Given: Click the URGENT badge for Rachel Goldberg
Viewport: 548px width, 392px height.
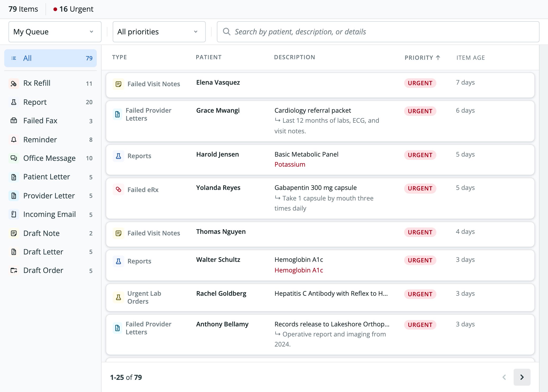Looking at the screenshot, I should click(x=420, y=294).
